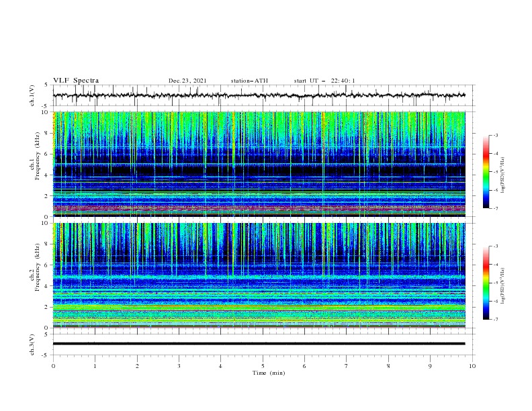Click time axis tick label "3"

pyautogui.click(x=179, y=366)
